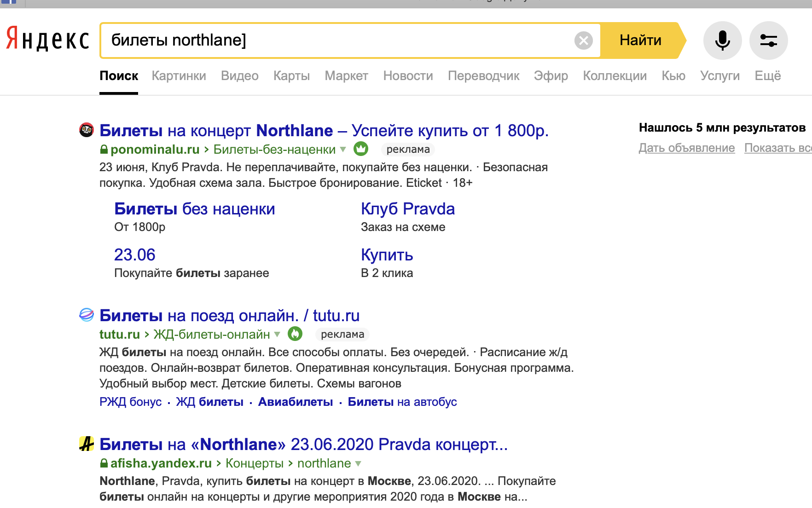
Task: Open the Маркет tab
Action: [347, 76]
